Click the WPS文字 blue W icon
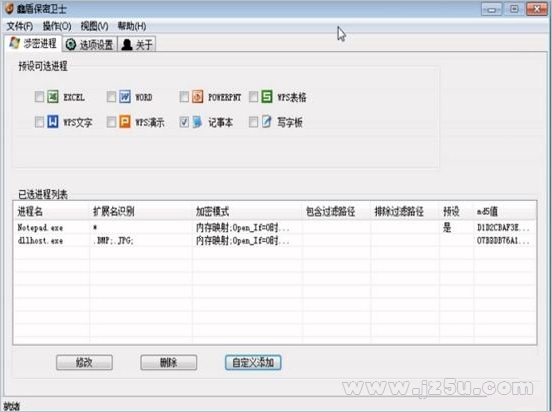 53,122
